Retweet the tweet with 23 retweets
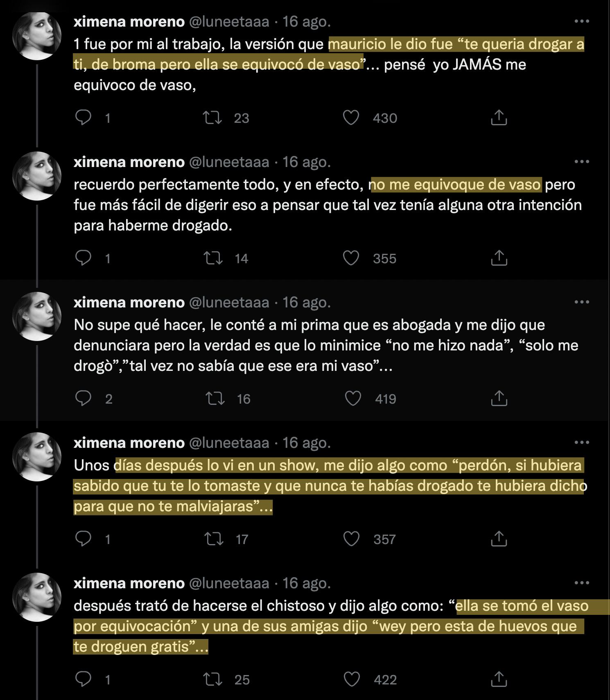 tap(213, 118)
